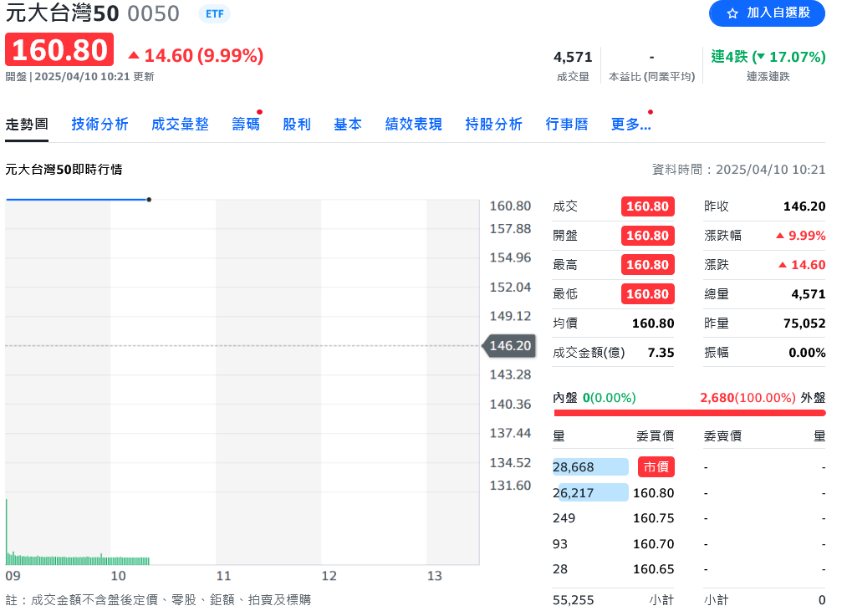Click the 28,668 bid volume bar
The image size is (847, 616).
tap(590, 467)
